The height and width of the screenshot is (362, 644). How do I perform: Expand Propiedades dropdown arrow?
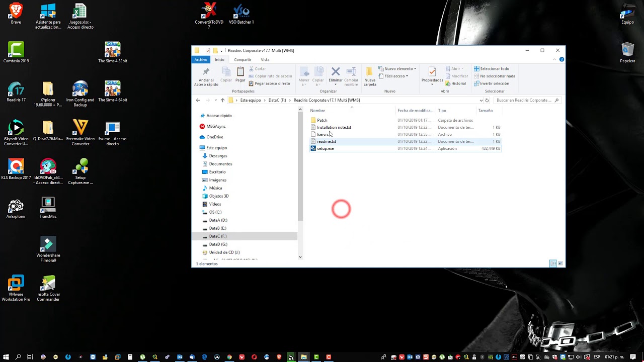pos(432,84)
